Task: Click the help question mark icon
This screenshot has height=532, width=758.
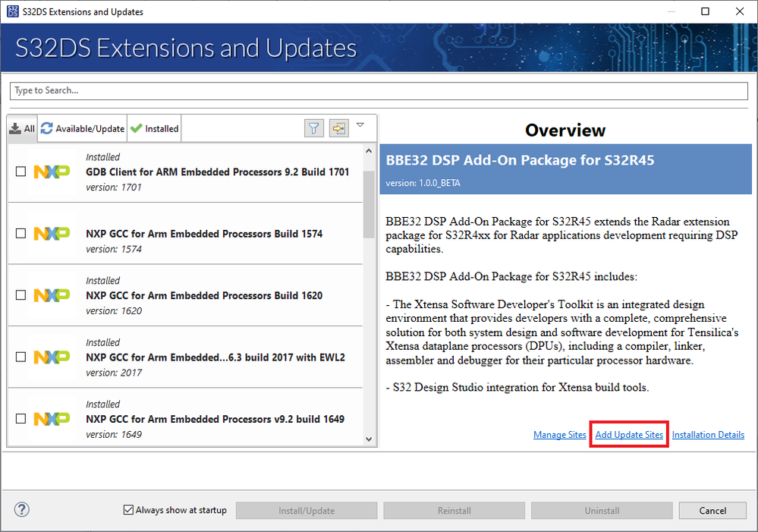Action: tap(22, 509)
